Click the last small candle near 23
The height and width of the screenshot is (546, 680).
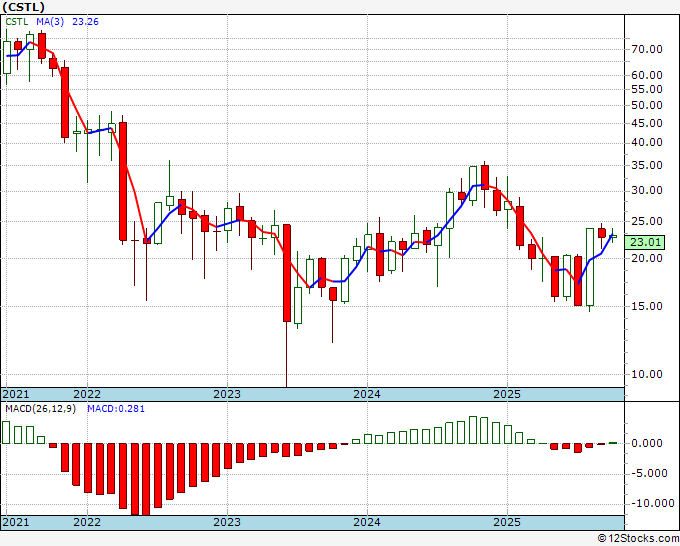(x=613, y=236)
